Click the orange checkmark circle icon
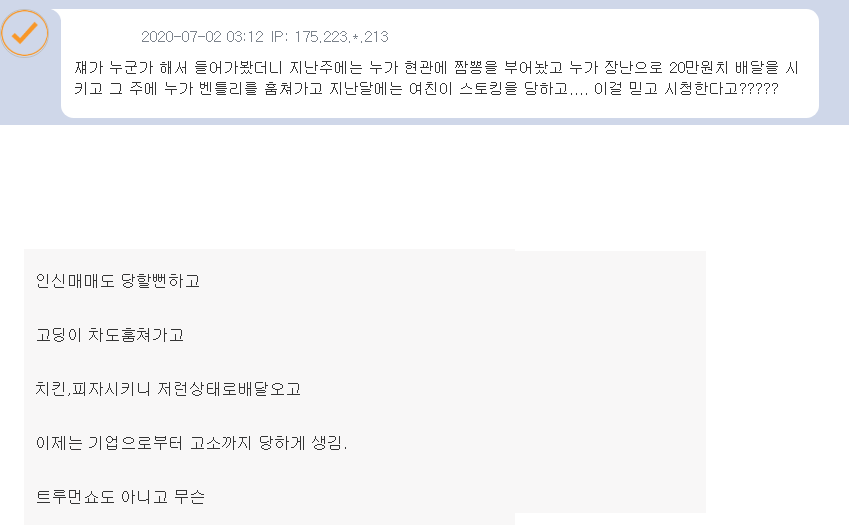Viewport: 849px width, 532px height. [25, 32]
